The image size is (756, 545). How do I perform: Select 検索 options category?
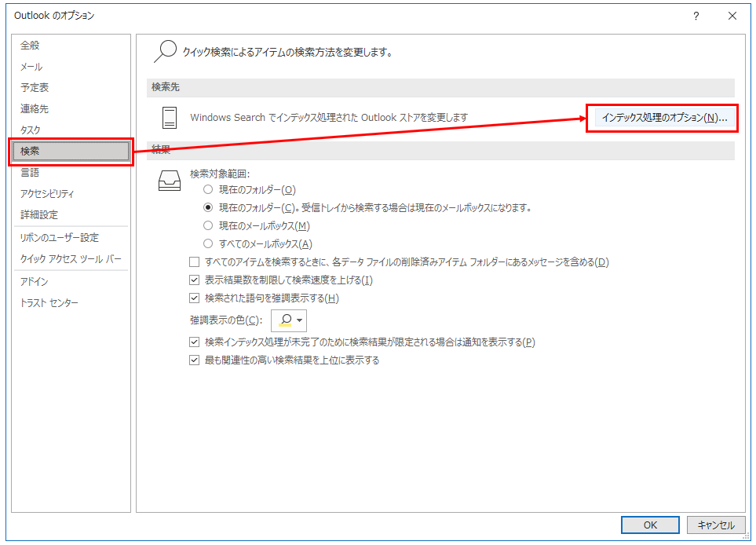71,151
